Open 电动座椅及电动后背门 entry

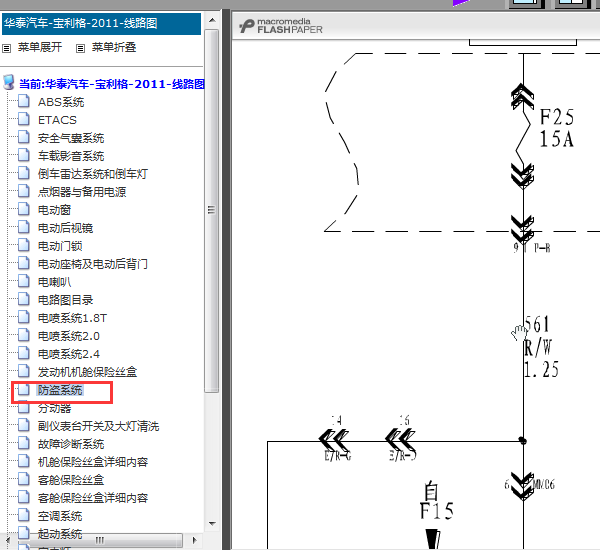(93, 264)
